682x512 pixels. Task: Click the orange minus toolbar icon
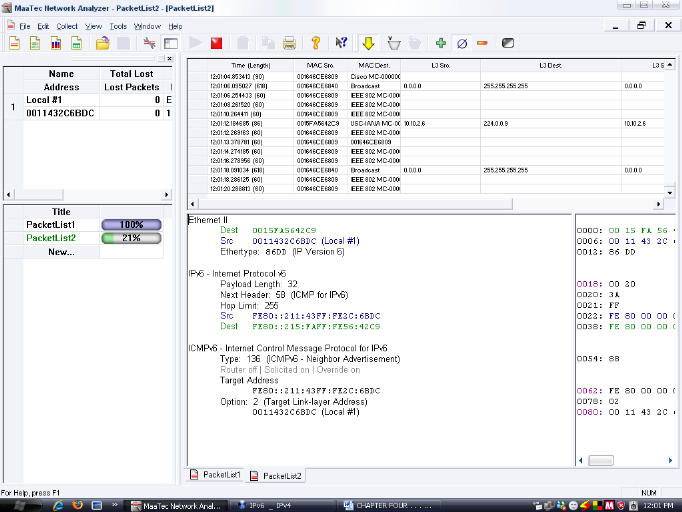[482, 43]
